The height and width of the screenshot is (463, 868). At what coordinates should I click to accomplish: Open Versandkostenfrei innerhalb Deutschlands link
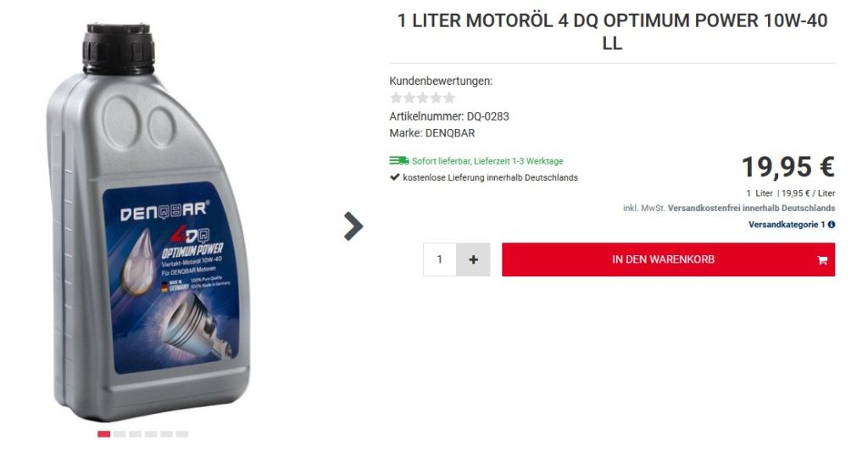tap(751, 209)
